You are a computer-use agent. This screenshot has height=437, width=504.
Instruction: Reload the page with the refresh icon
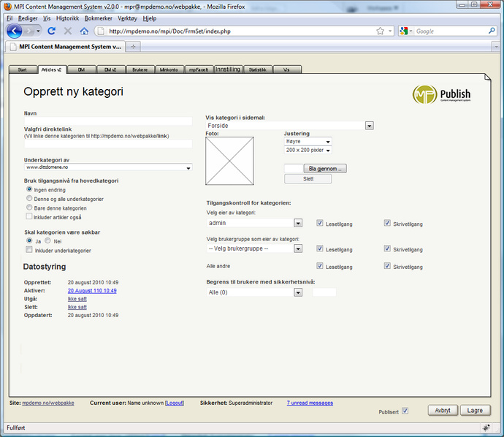(x=51, y=31)
